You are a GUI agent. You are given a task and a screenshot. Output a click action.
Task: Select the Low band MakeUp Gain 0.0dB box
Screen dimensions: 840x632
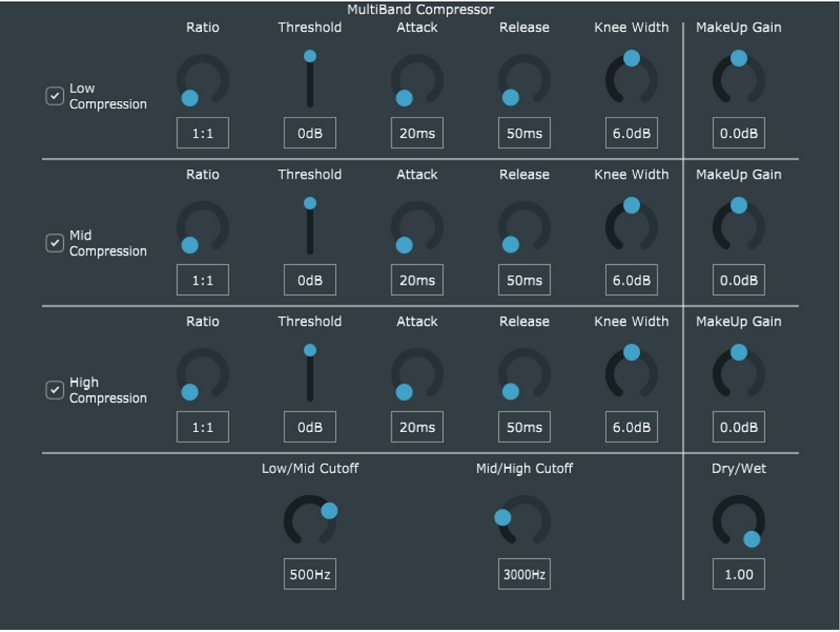[x=738, y=133]
